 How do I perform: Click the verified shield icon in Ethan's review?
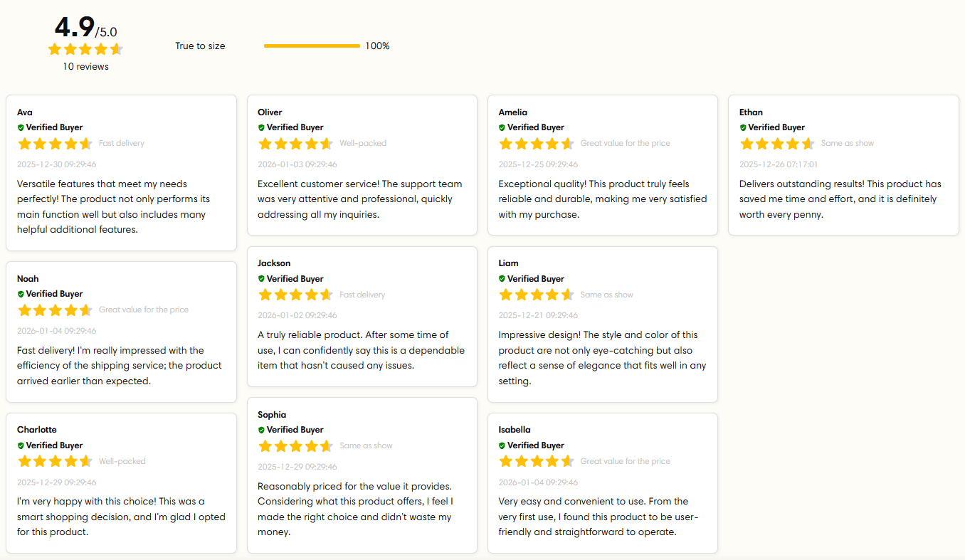tap(743, 127)
